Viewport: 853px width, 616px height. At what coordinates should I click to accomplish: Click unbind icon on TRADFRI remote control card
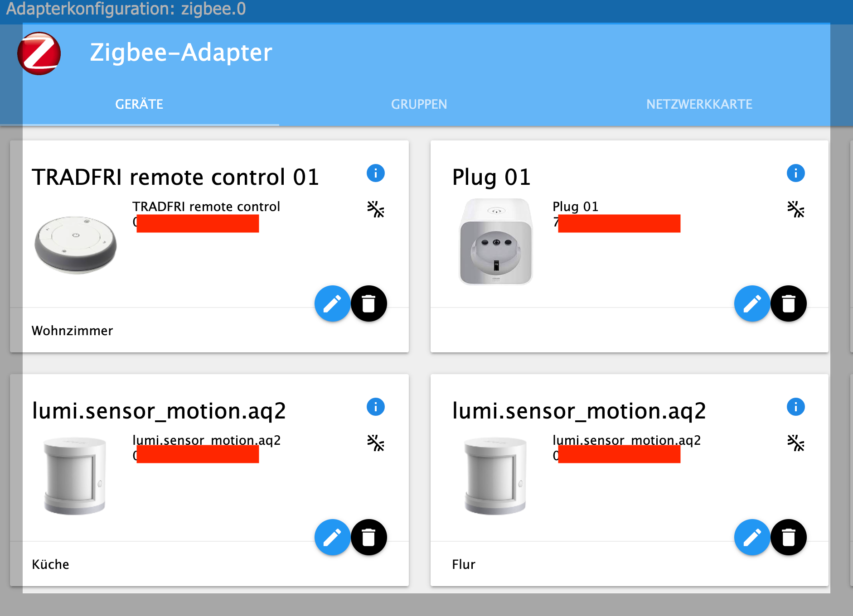[x=375, y=209]
